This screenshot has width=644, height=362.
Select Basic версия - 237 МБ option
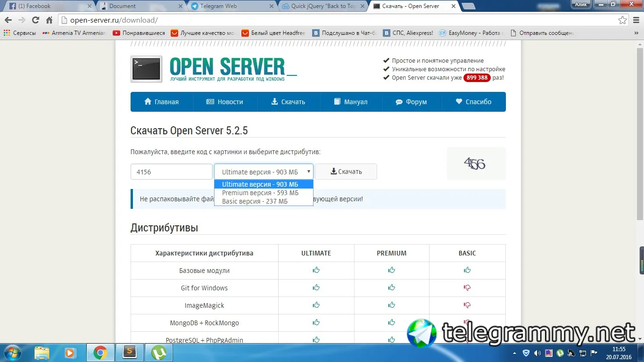(264, 201)
